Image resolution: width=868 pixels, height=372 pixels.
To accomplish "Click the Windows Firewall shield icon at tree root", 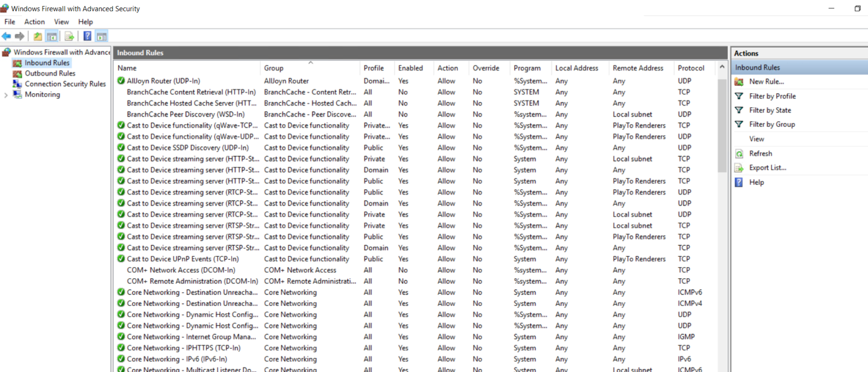I will coord(6,51).
